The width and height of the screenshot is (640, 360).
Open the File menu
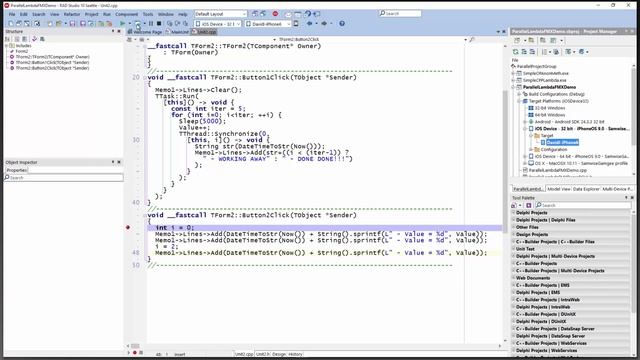[12, 14]
